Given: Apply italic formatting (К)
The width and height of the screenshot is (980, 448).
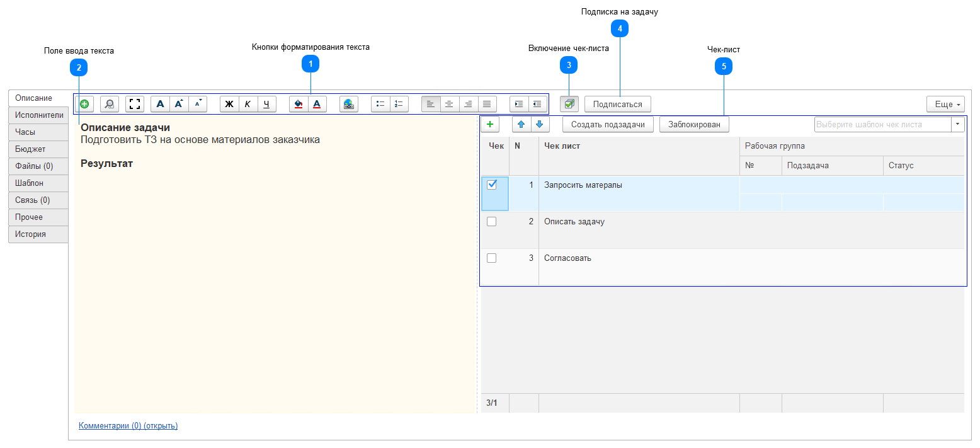Looking at the screenshot, I should 248,104.
